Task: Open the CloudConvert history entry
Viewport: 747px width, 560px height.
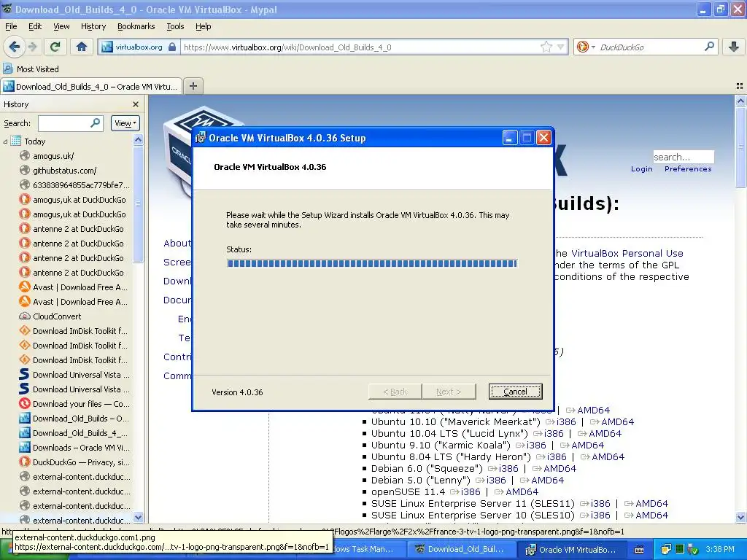Action: [57, 316]
